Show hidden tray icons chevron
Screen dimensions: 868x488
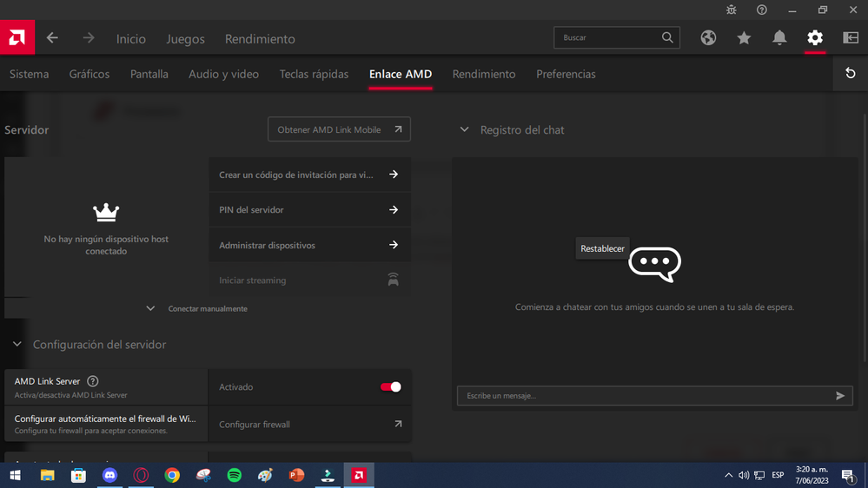[728, 475]
